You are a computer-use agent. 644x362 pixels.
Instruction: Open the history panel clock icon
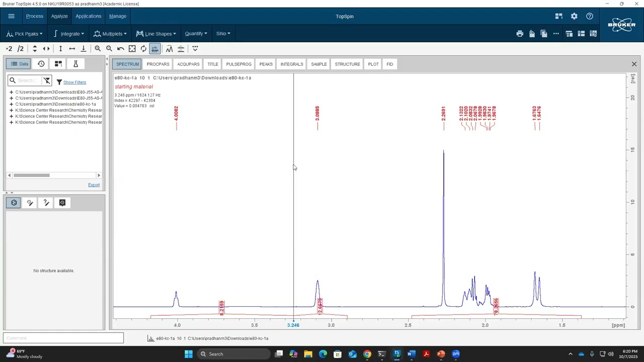tap(41, 64)
